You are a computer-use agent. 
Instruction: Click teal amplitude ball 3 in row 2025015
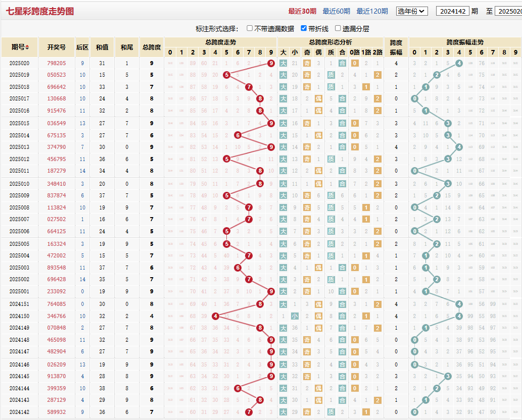(x=448, y=123)
